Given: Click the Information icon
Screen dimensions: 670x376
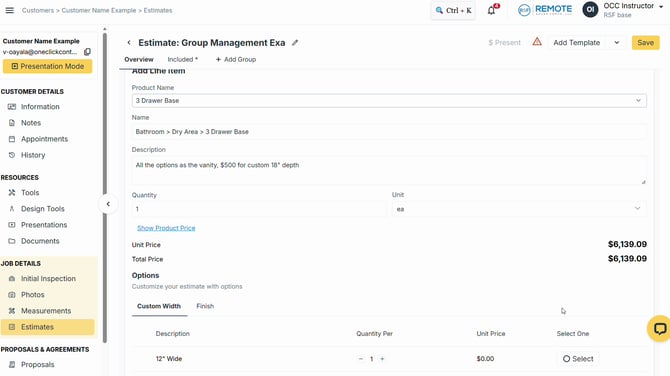Looking at the screenshot, I should (x=12, y=107).
